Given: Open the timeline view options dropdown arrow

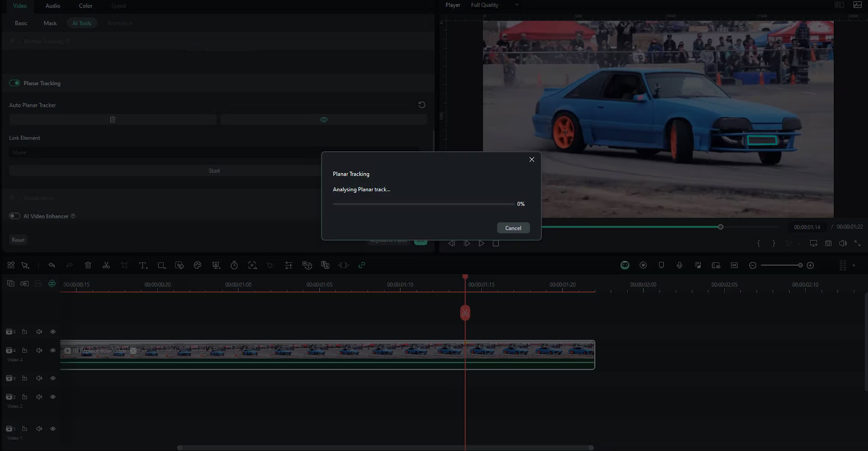Looking at the screenshot, I should (x=854, y=266).
